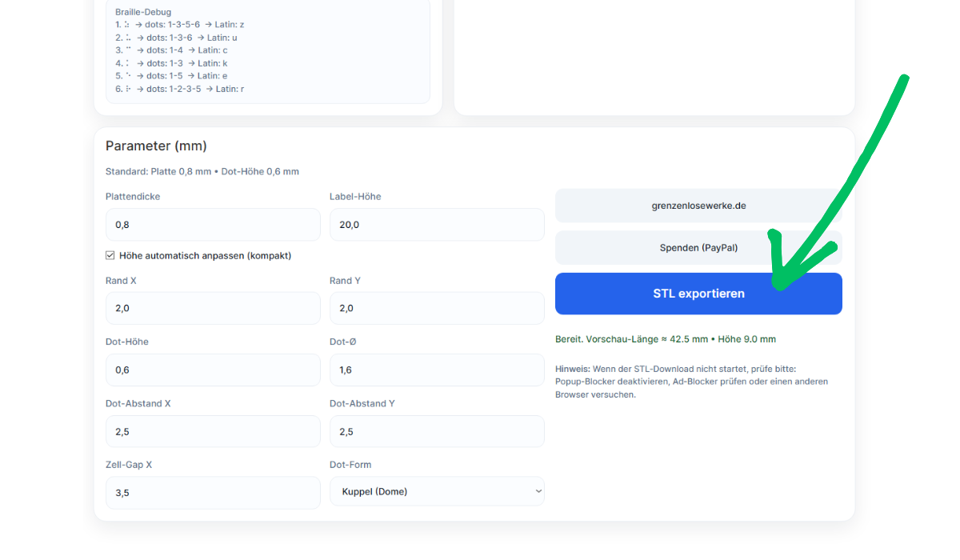The width and height of the screenshot is (960, 560).
Task: Click the Parameter (mm) heading
Action: click(156, 146)
